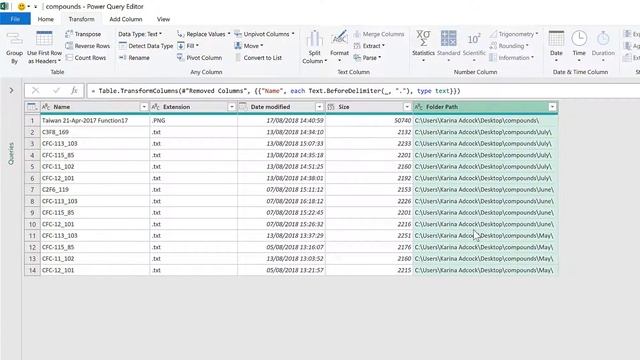This screenshot has height=360, width=640.
Task: Click the formula bar cancel X icon
Action: (36, 91)
